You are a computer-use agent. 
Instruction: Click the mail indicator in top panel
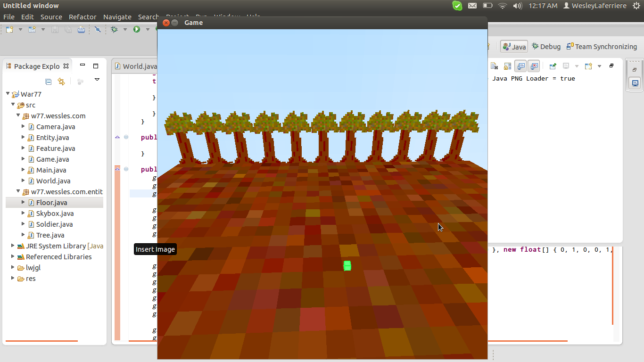[x=472, y=6]
